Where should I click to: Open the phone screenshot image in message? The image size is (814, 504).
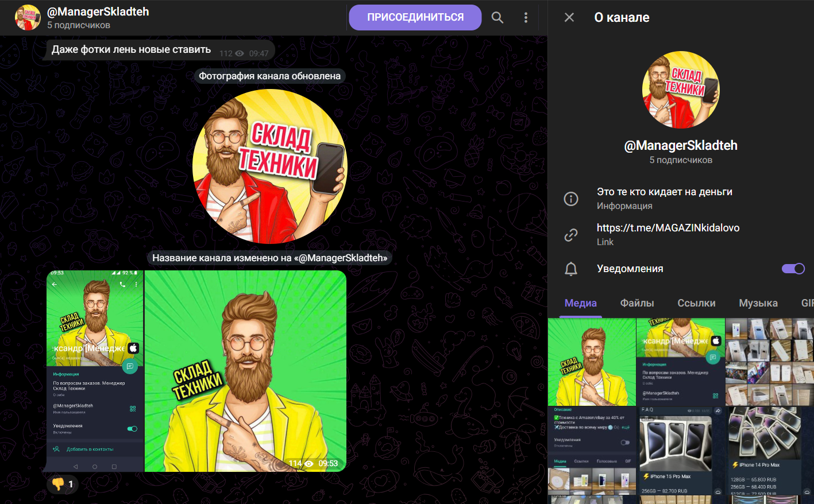(95, 371)
